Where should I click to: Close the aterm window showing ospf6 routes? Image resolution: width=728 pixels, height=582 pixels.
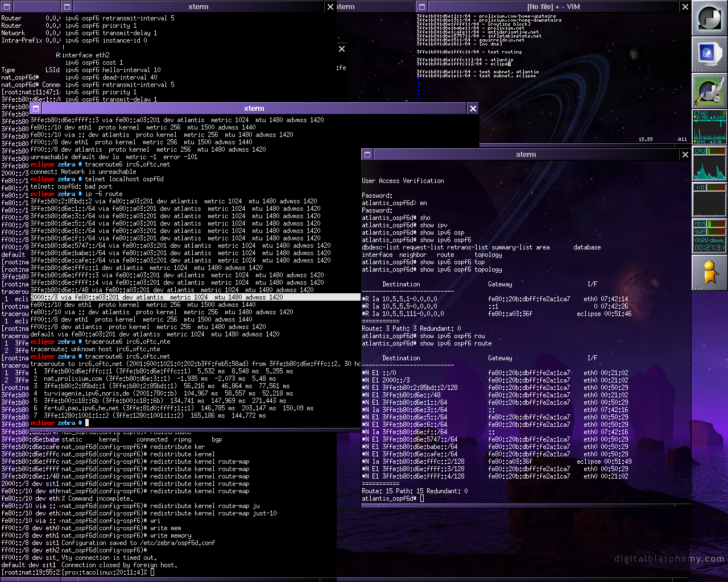pyautogui.click(x=685, y=155)
